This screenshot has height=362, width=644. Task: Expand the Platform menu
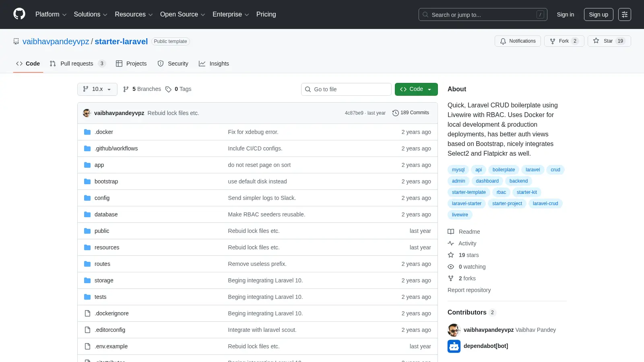coord(51,14)
